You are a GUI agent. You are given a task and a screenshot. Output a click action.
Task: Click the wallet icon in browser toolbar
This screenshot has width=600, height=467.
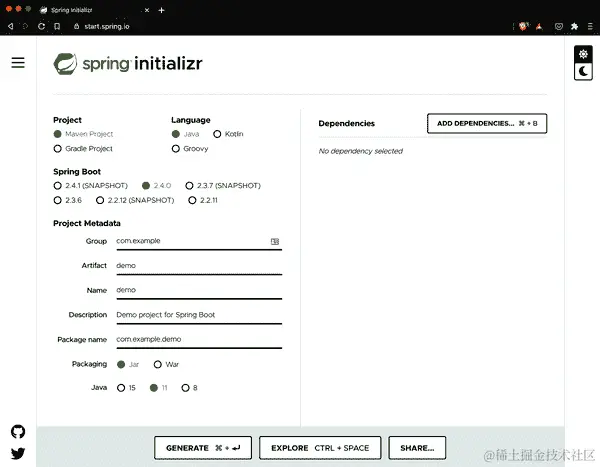click(559, 26)
